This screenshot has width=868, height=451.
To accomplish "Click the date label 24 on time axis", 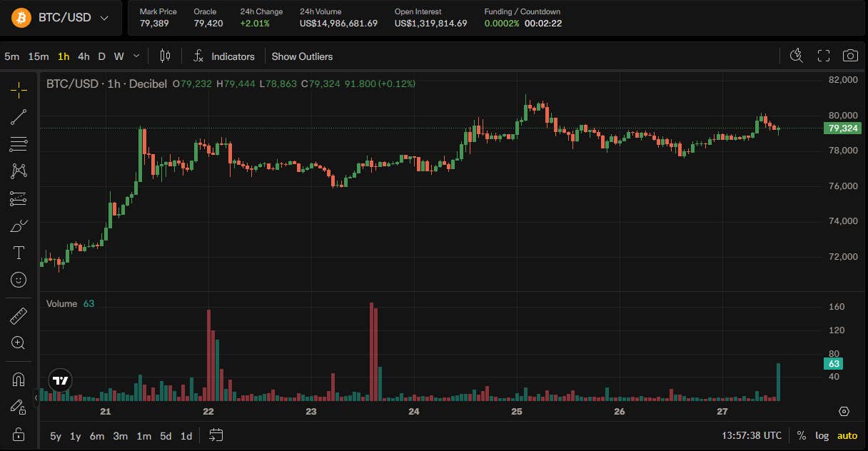I will (x=414, y=412).
